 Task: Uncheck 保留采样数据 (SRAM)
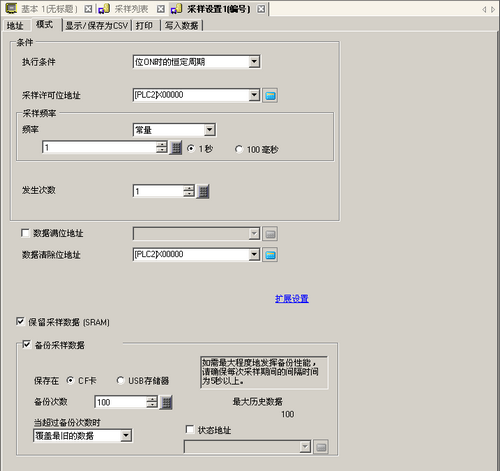click(20, 321)
